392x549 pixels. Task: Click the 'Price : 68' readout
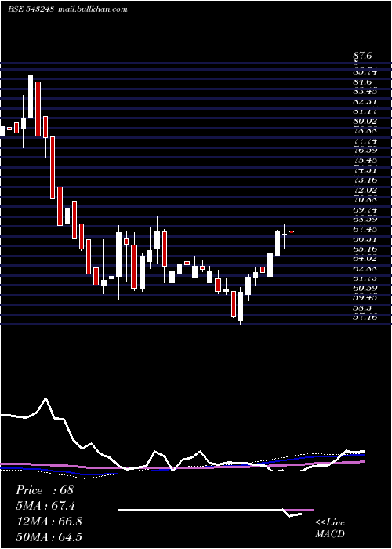point(45,490)
